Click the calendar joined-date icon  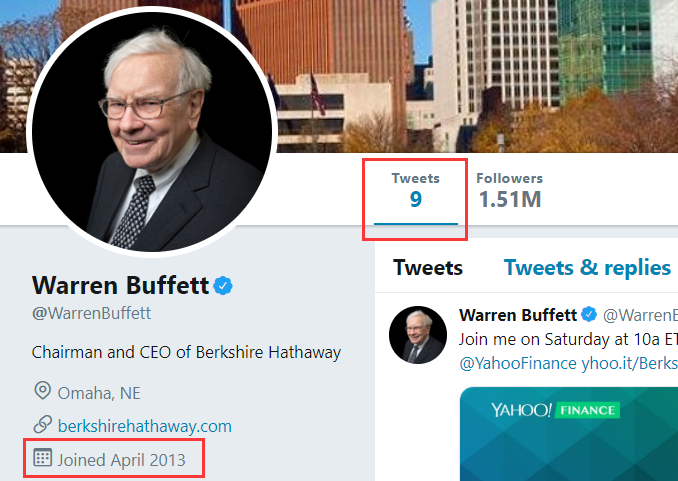click(42, 459)
